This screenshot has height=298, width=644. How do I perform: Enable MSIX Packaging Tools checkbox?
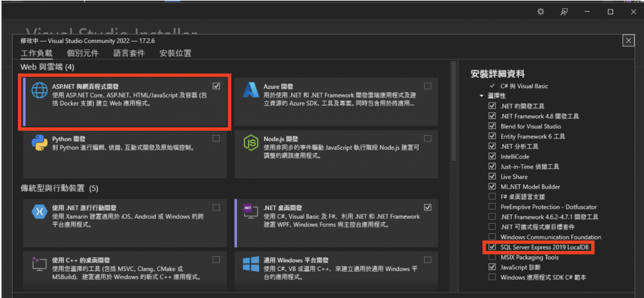click(492, 258)
